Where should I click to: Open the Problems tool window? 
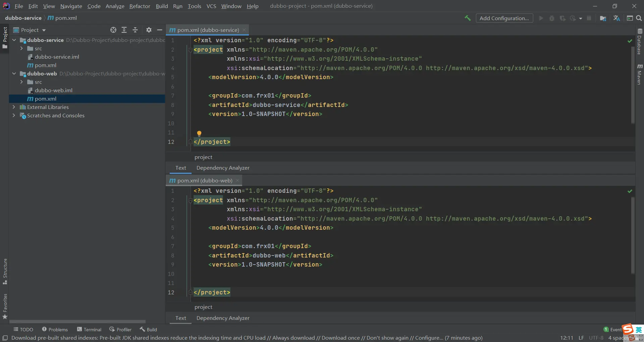point(55,330)
